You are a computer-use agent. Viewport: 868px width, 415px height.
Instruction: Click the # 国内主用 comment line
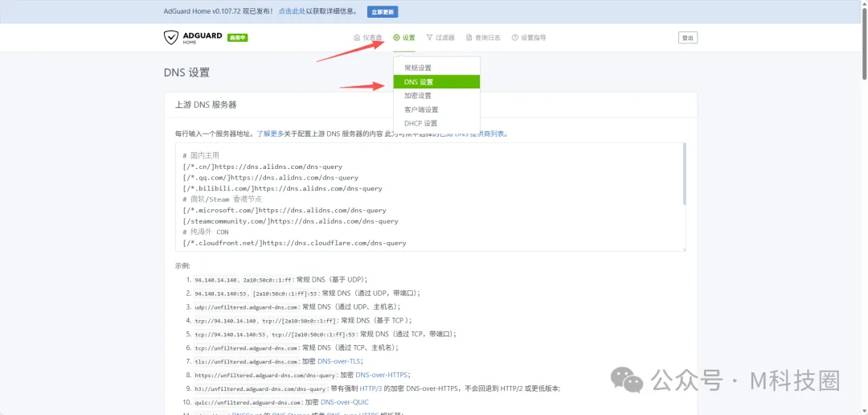point(200,156)
